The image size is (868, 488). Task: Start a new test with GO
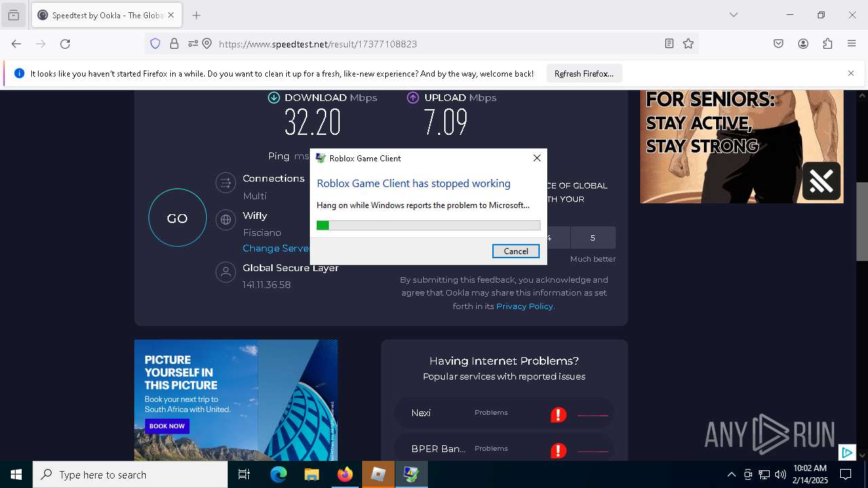178,218
